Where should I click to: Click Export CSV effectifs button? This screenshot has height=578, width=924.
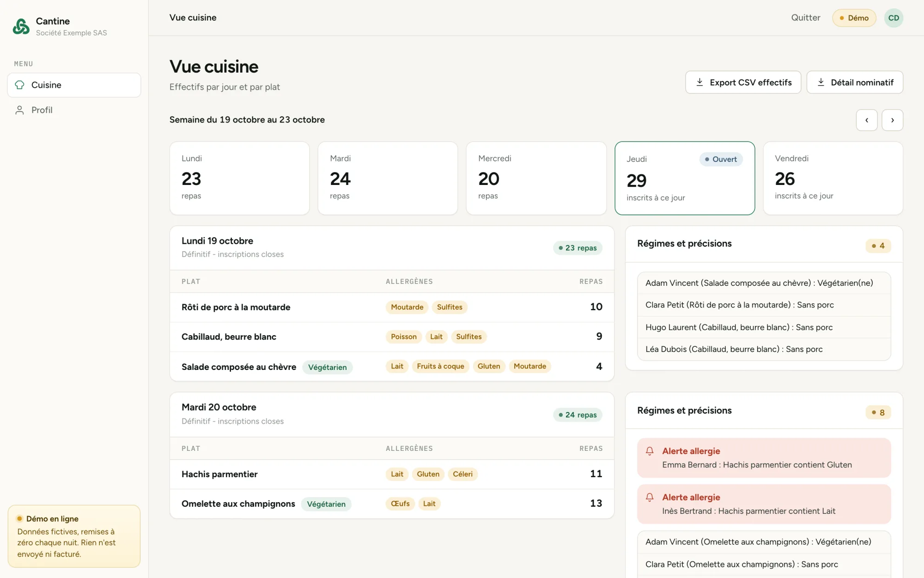(x=743, y=82)
